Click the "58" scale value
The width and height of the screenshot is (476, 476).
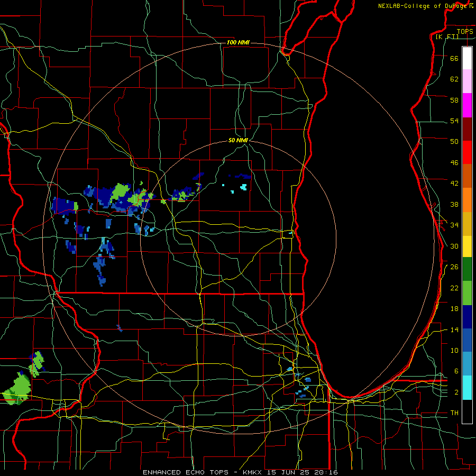point(454,100)
